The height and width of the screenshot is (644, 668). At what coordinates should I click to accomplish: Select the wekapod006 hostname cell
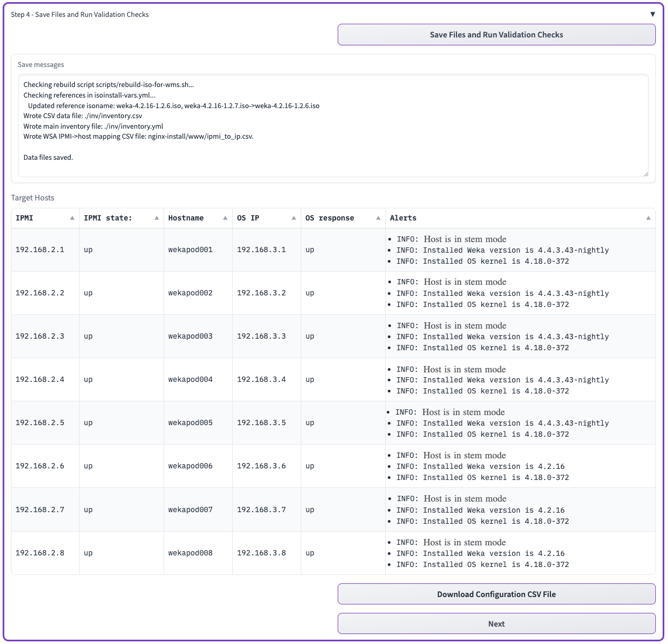pos(190,466)
